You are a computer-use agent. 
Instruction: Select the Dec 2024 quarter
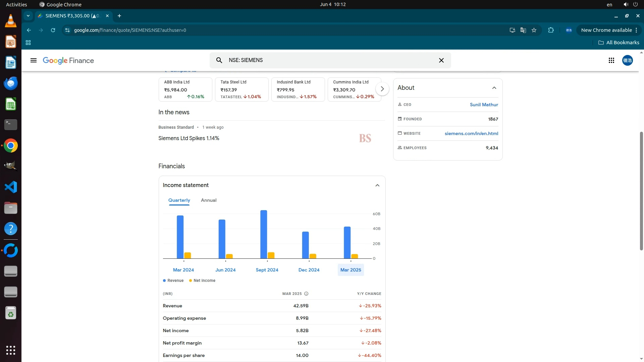pos(309,270)
